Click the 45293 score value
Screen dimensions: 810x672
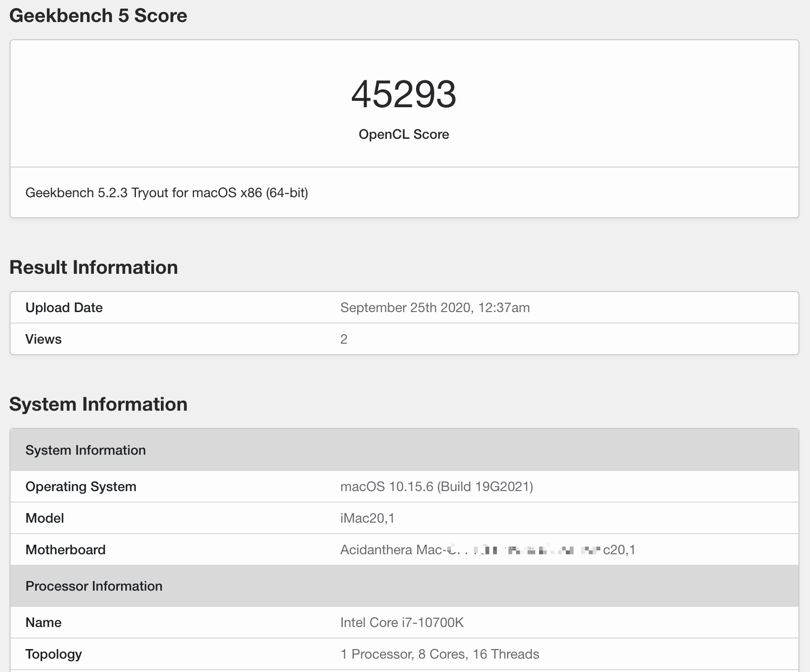[x=404, y=94]
